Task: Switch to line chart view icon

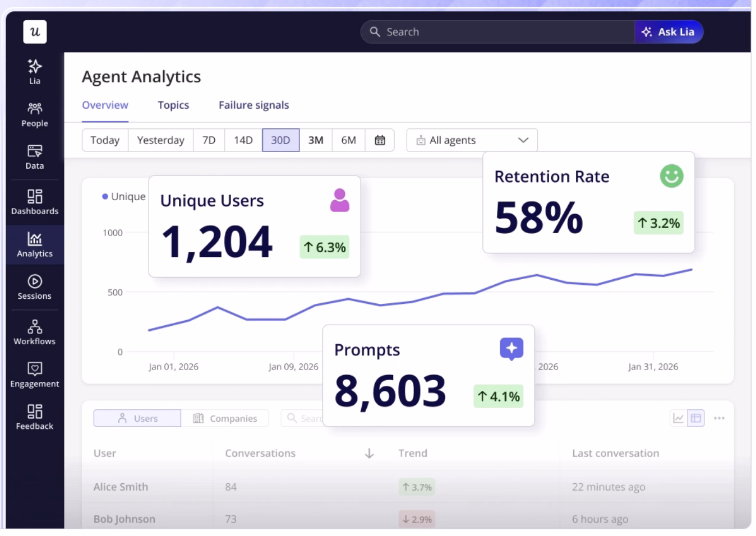Action: [x=679, y=418]
